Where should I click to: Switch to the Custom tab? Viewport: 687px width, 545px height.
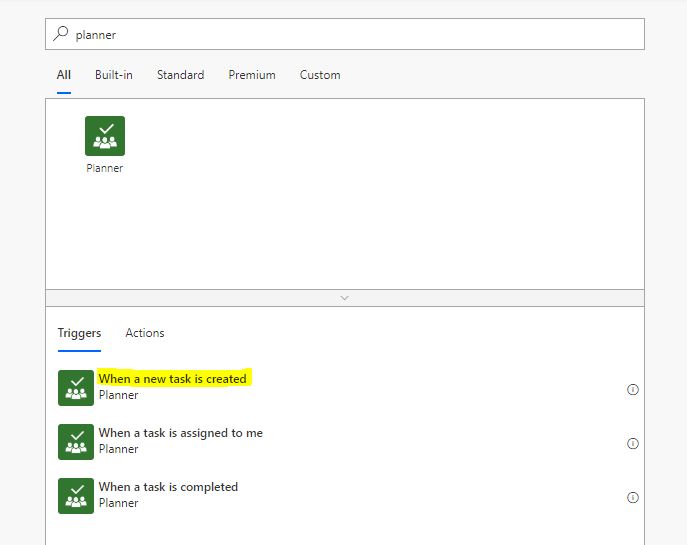[320, 75]
